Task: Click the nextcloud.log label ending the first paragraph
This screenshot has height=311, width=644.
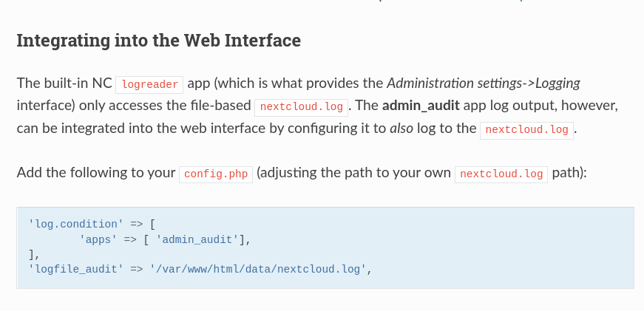Action: 526,129
